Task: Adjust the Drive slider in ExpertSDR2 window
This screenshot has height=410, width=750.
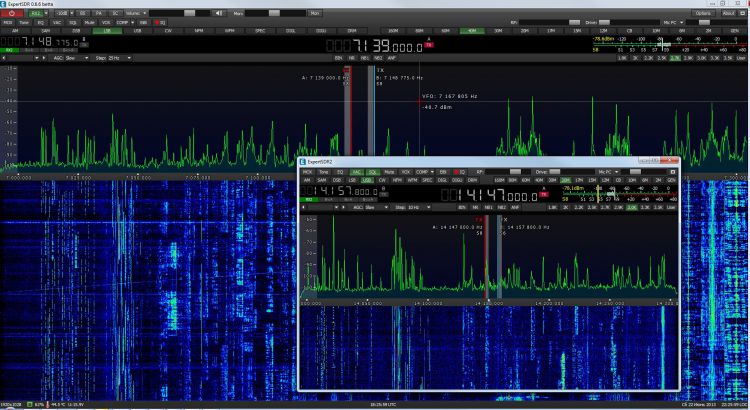Action: pyautogui.click(x=555, y=172)
